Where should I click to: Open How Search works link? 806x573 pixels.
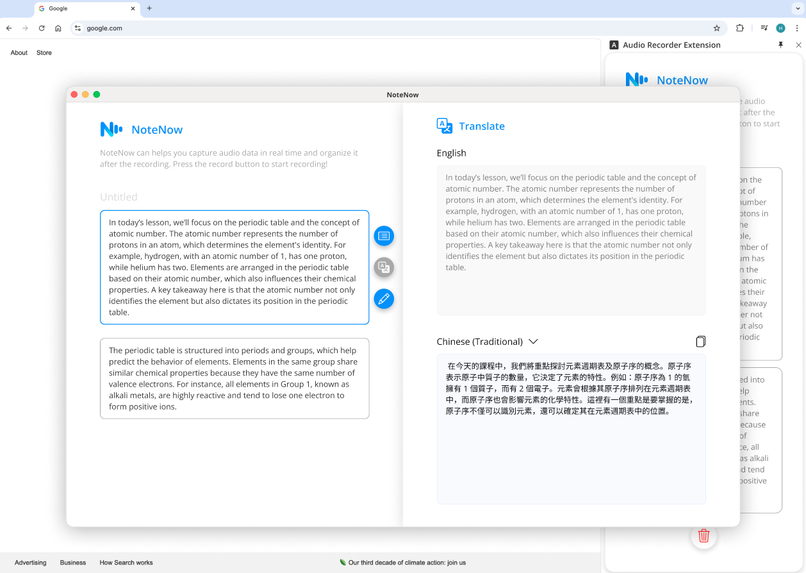pos(126,563)
